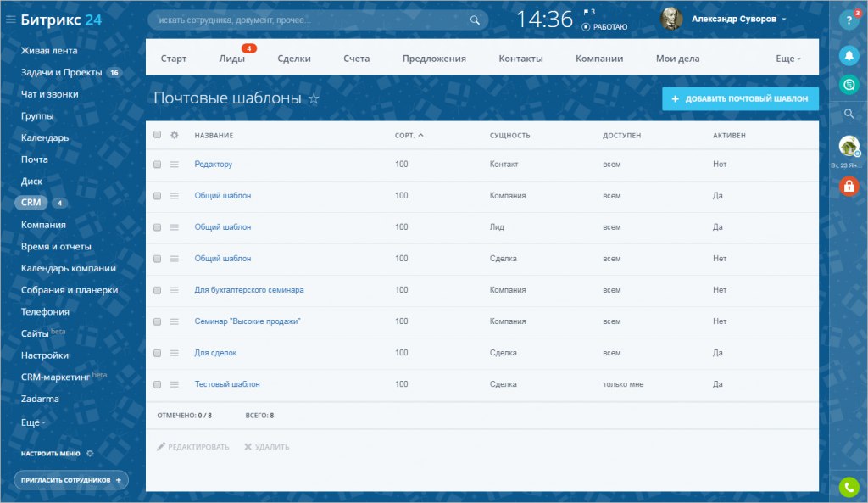
Task: Check the box for Для бухгалтерского семинара row
Action: [x=157, y=290]
